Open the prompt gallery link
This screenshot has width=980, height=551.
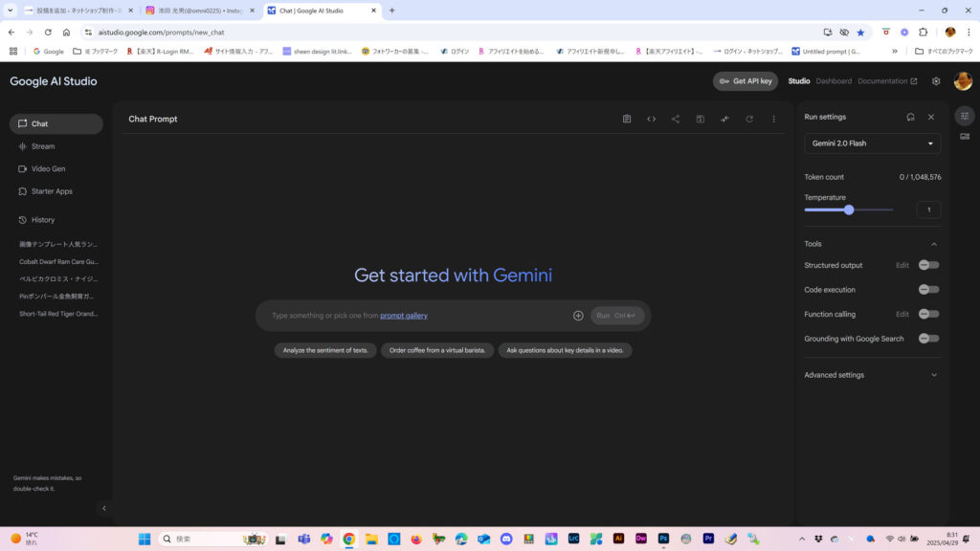[404, 316]
